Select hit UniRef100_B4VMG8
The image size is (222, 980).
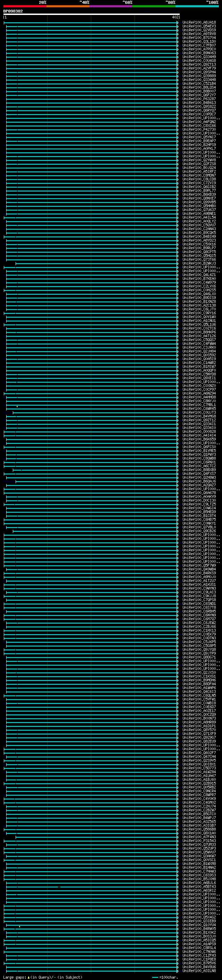tap(199, 416)
